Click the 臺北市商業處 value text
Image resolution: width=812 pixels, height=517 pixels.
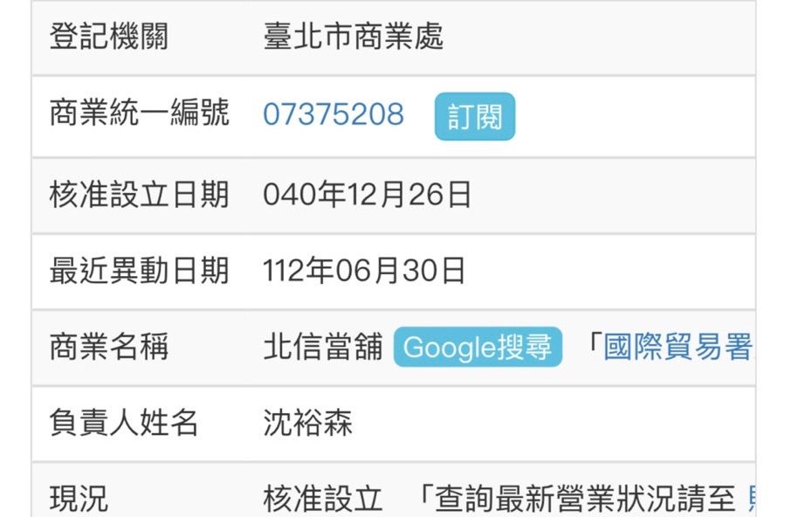click(x=354, y=38)
